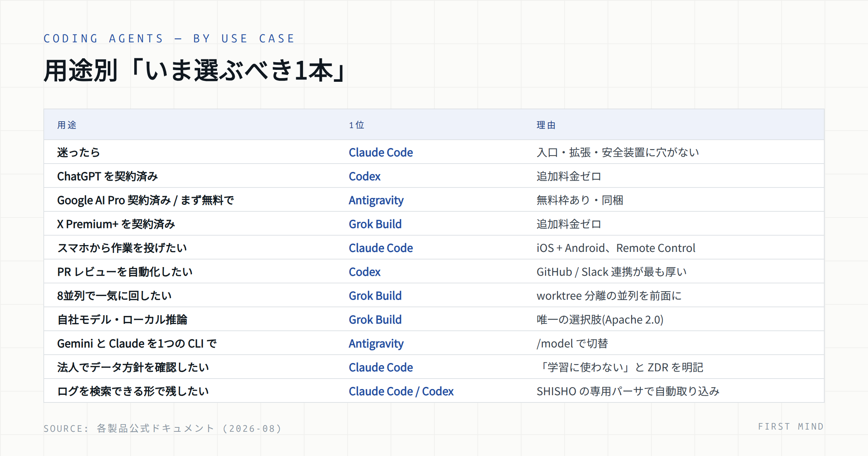
Task: Select Grok Build in 8並列 row
Action: 375,296
